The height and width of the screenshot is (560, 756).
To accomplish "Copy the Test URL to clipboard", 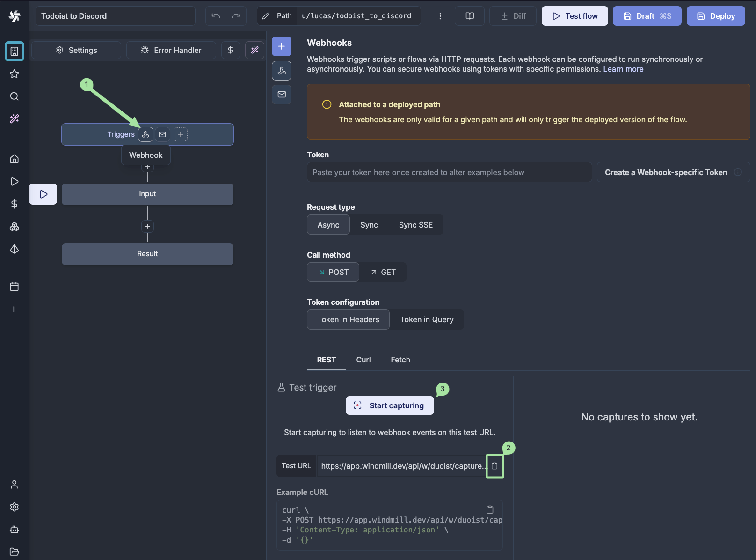I will [494, 466].
